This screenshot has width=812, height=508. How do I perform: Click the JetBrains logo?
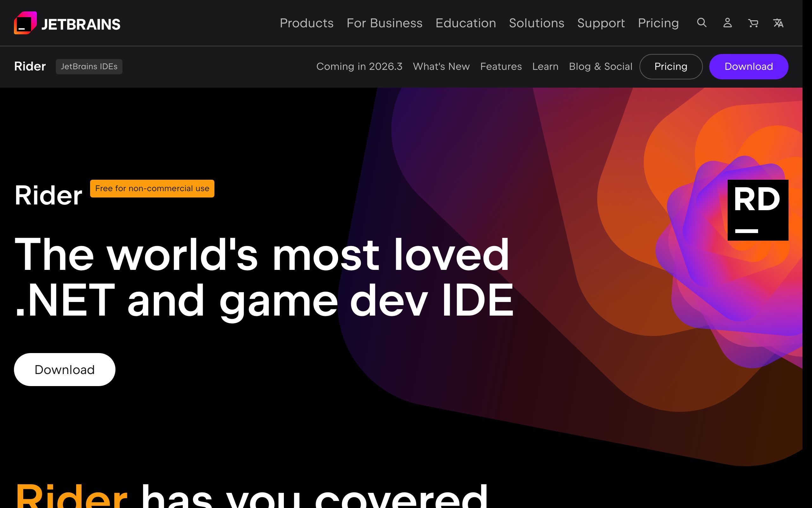67,23
